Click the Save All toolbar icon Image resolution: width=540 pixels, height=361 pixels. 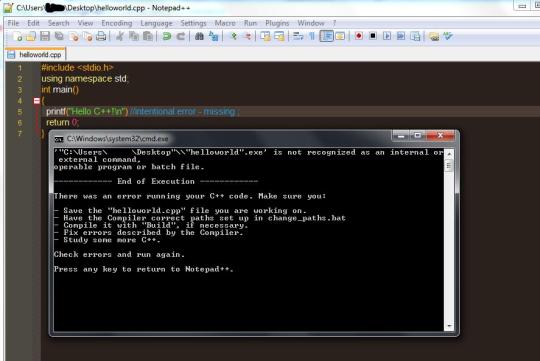[x=59, y=36]
